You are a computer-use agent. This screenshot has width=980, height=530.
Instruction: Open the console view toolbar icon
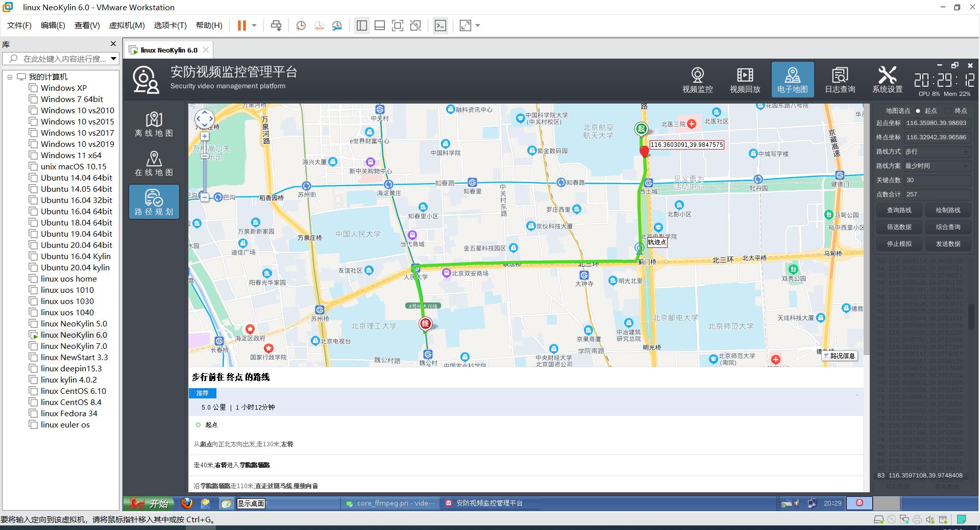pyautogui.click(x=440, y=26)
